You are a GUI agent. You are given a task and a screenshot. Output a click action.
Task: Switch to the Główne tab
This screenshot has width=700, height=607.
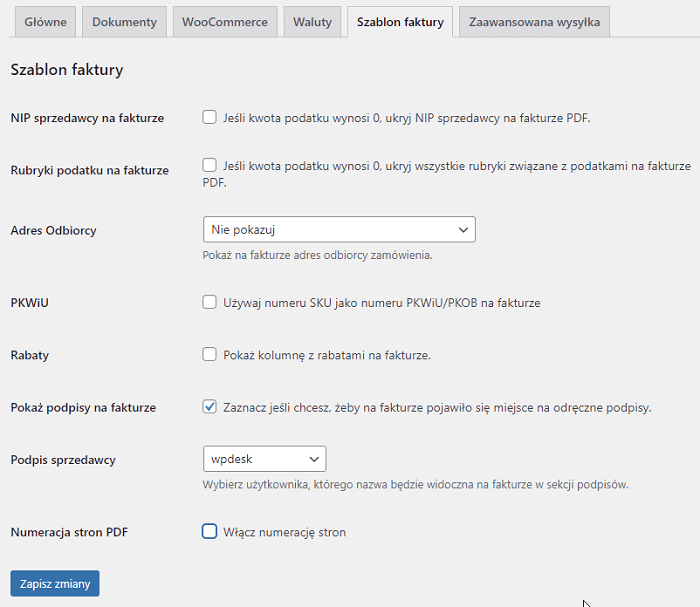(46, 22)
